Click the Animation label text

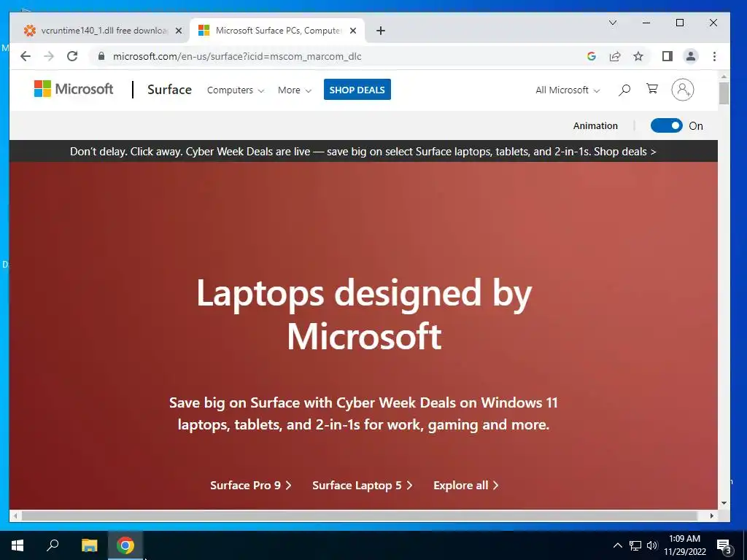click(595, 125)
